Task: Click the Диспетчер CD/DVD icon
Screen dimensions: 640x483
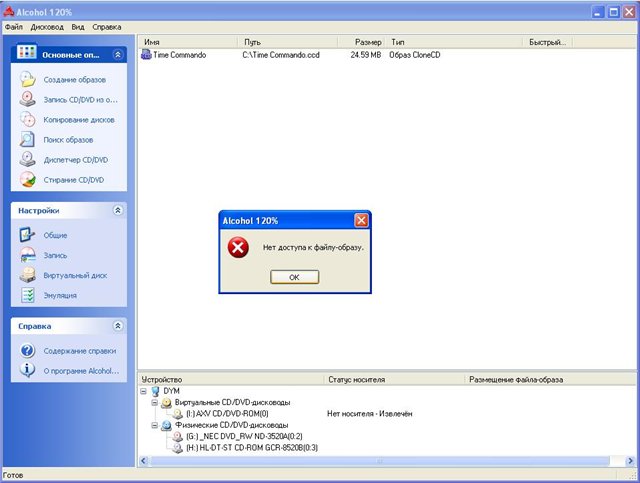Action: [28, 159]
